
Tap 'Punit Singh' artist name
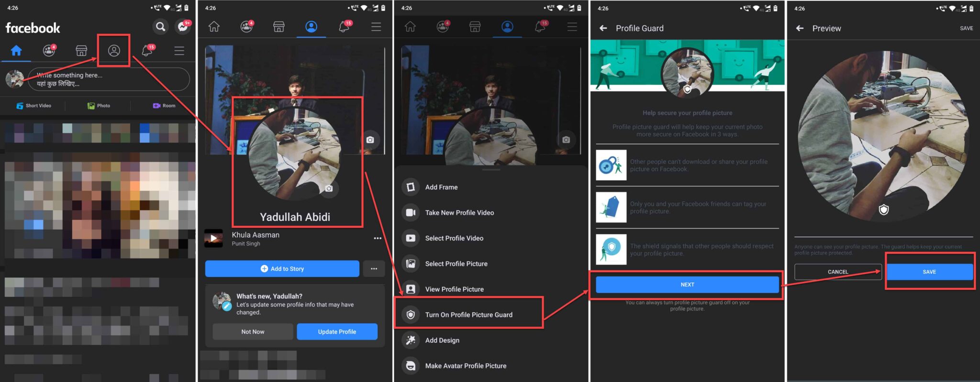246,244
